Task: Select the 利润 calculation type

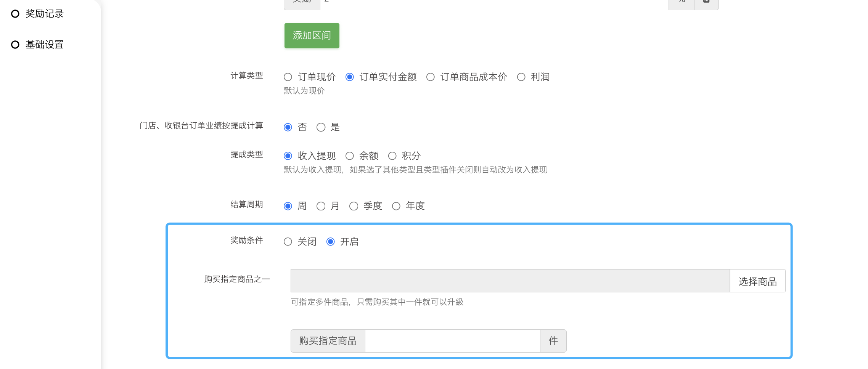Action: (521, 77)
